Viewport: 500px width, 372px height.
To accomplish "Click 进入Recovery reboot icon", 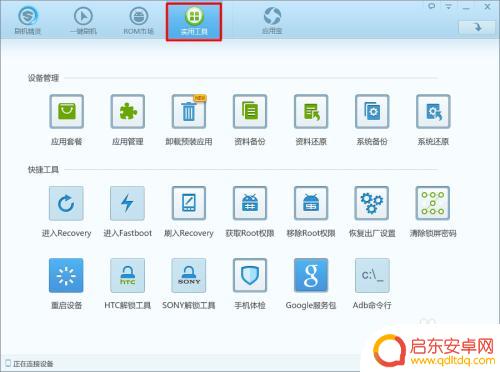I will point(66,203).
